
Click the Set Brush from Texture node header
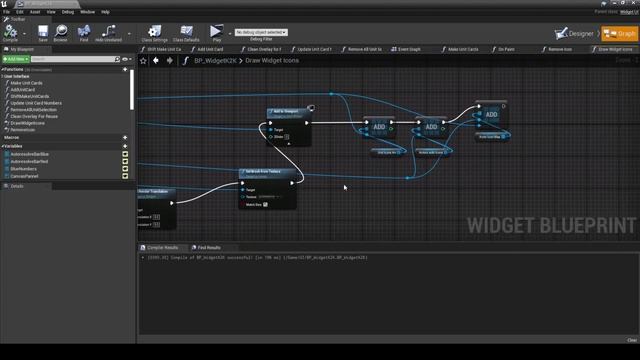pyautogui.click(x=267, y=173)
